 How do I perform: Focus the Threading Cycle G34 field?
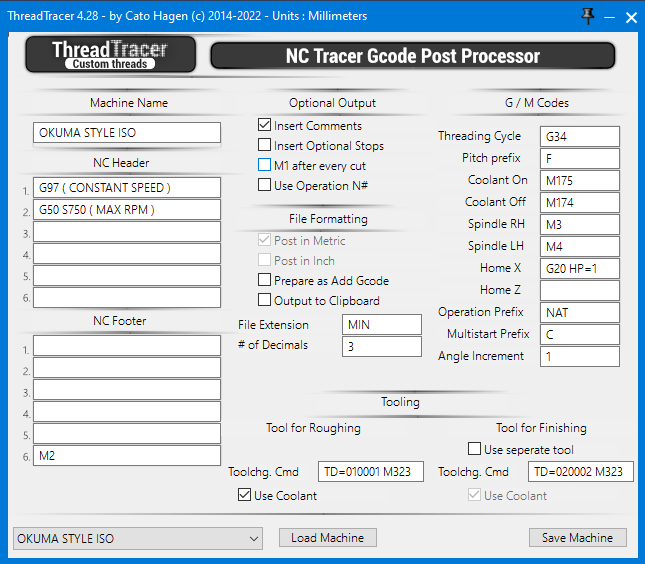click(580, 136)
